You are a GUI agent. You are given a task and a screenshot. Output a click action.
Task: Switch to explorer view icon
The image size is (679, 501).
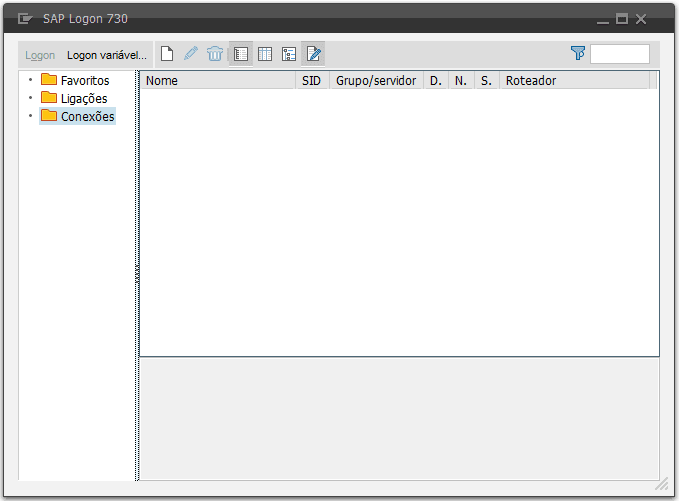(x=241, y=54)
